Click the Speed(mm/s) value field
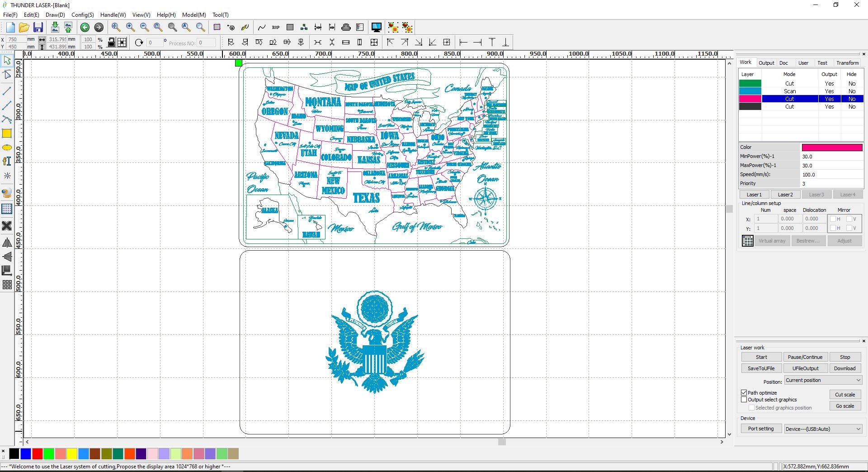Screen dimensions: 868x472 point(832,174)
